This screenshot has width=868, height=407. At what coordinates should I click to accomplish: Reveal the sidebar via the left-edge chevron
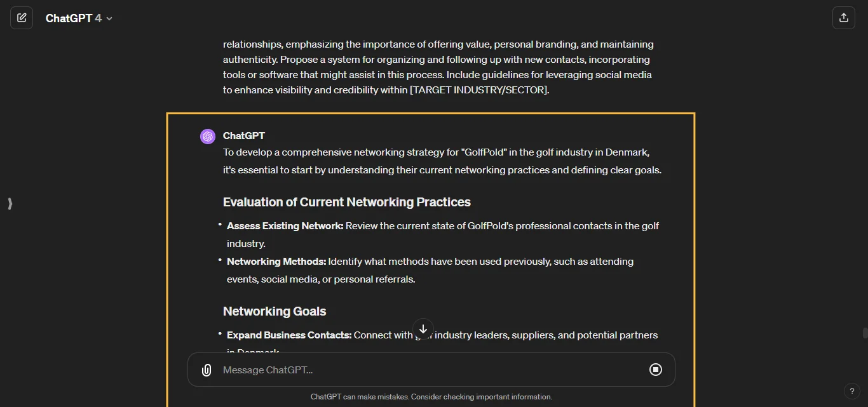point(10,204)
